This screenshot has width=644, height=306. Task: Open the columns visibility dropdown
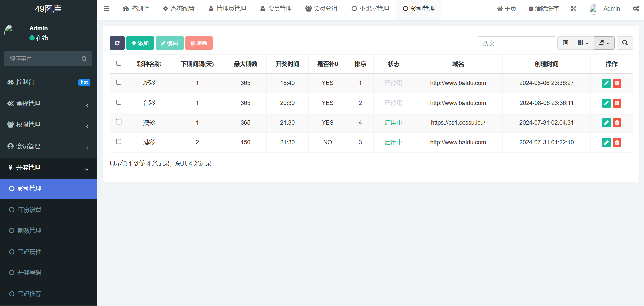tap(583, 43)
